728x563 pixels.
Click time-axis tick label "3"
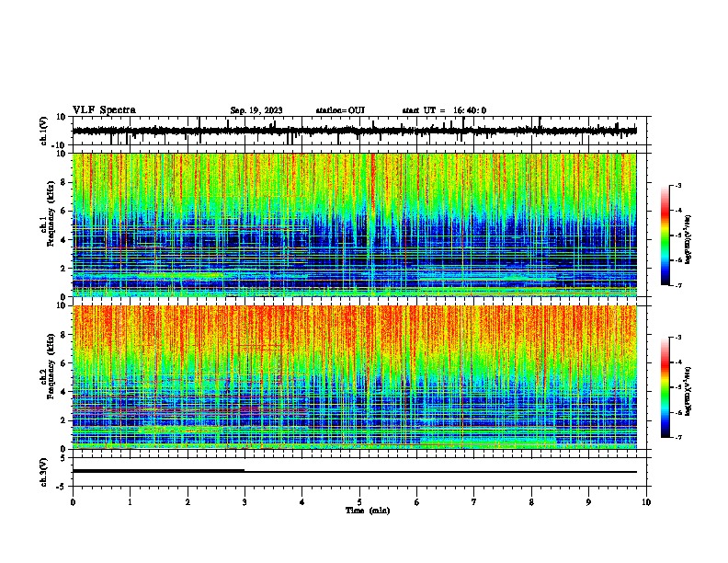(245, 502)
